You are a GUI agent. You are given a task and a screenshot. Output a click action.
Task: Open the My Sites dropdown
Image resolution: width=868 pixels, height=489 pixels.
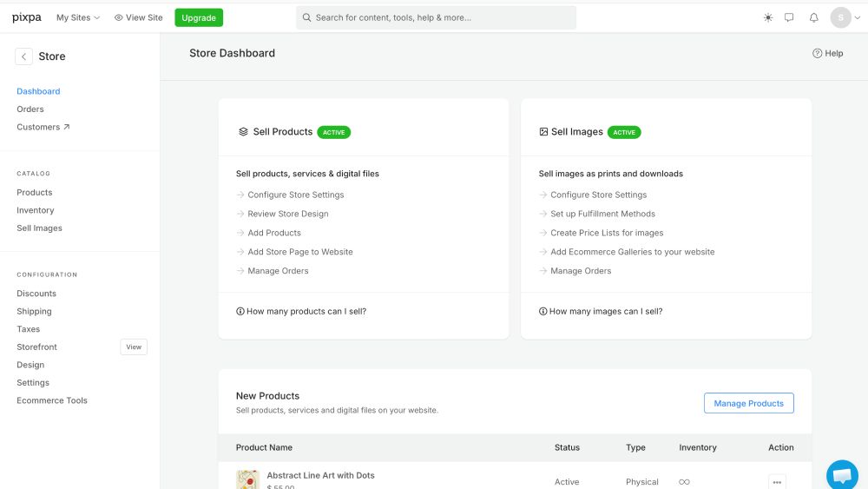point(78,17)
